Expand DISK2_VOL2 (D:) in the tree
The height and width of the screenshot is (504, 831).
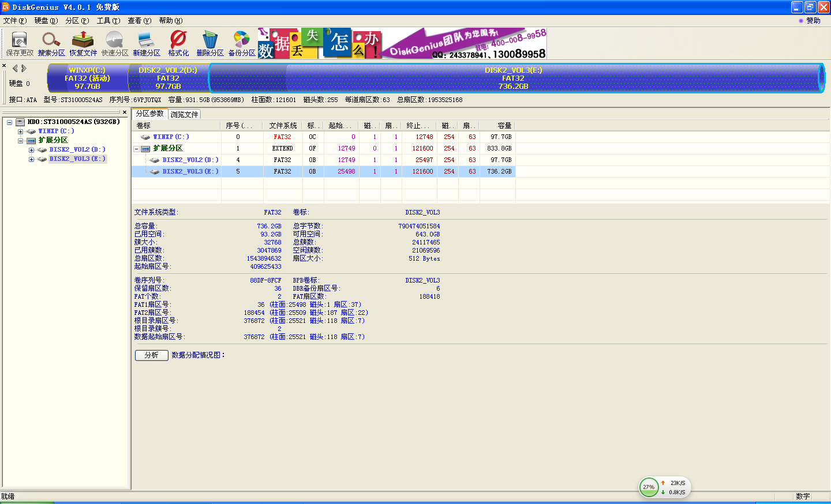[31, 150]
